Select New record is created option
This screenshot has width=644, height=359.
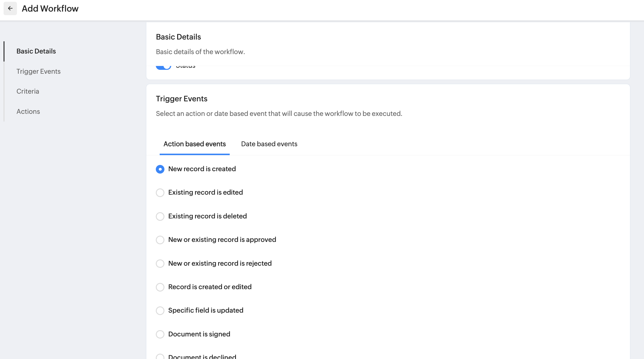click(160, 169)
